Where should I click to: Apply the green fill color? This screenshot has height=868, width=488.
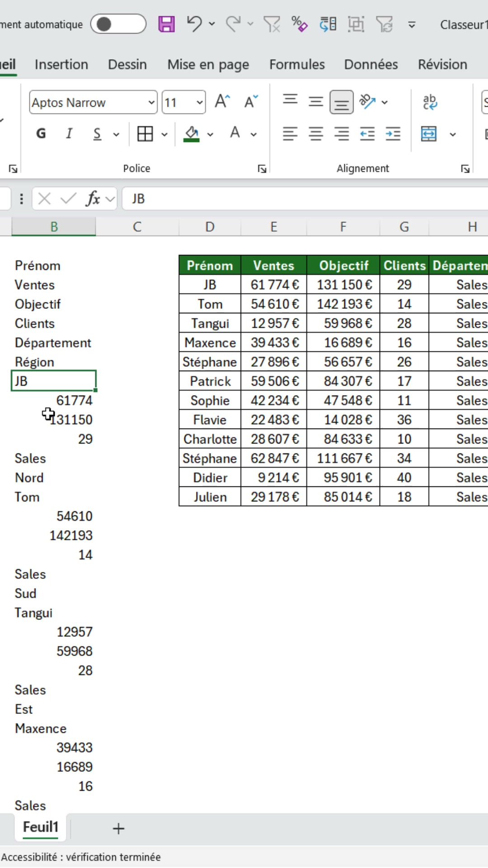click(192, 133)
